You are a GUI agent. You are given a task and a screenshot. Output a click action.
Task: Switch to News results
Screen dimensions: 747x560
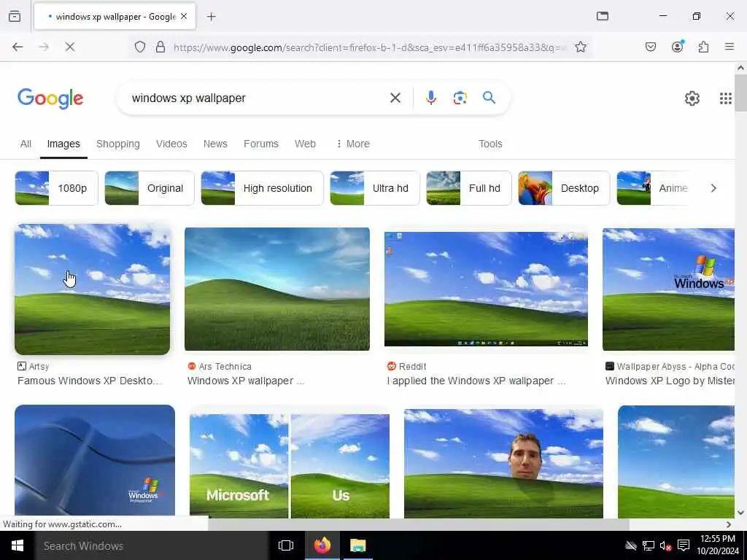point(215,144)
